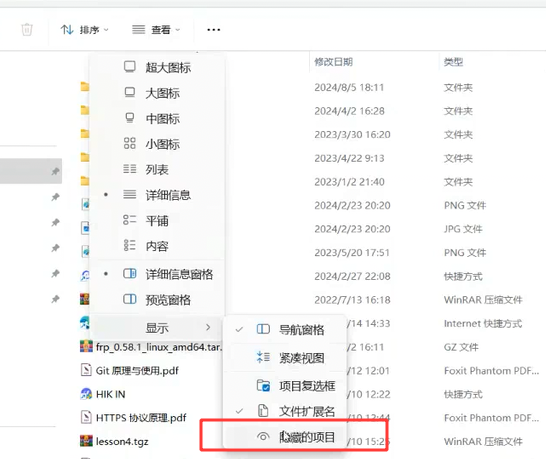The image size is (546, 459).
Task: Select file HTTPS 协议原理.pdf
Action: tap(141, 418)
